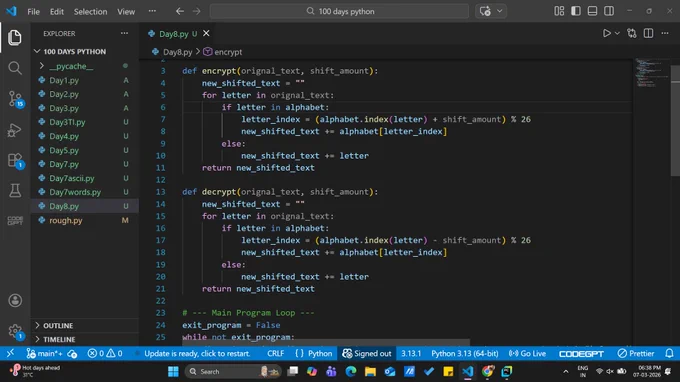Open Source Control view with 15 changes
The height and width of the screenshot is (382, 680).
coord(15,99)
